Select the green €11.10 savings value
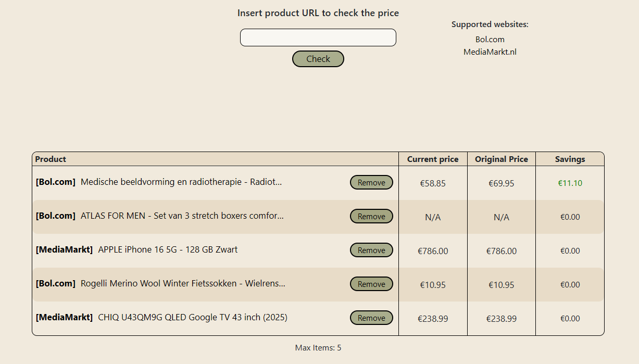 (570, 183)
